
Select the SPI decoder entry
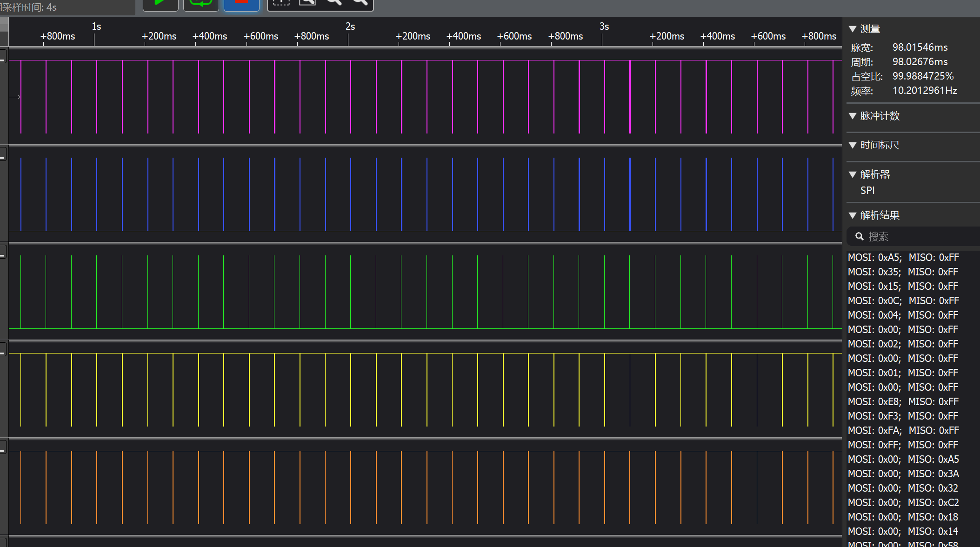(867, 190)
